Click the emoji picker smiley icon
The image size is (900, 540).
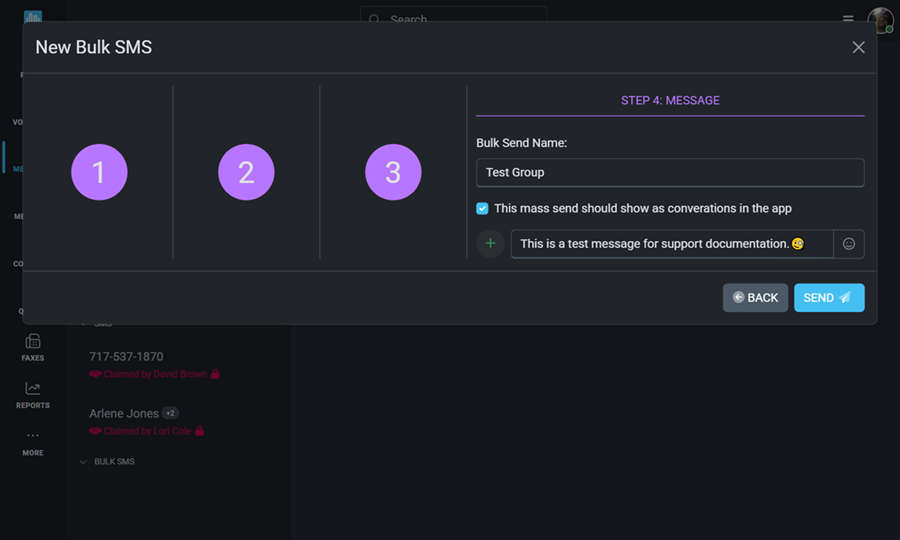coord(849,244)
